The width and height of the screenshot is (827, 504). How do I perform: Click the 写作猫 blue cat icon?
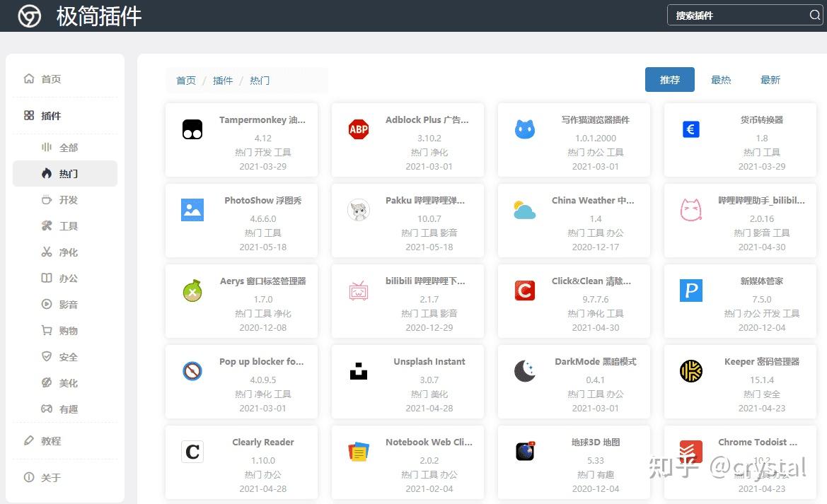pyautogui.click(x=525, y=129)
